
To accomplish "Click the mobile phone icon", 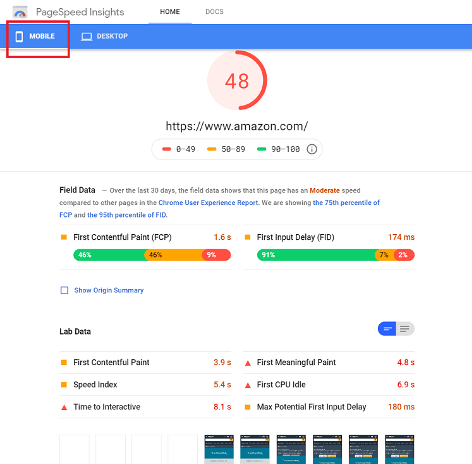I will coord(19,36).
